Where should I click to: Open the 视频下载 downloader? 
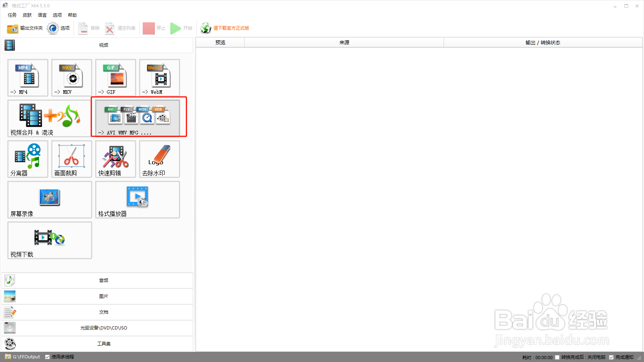(50, 240)
